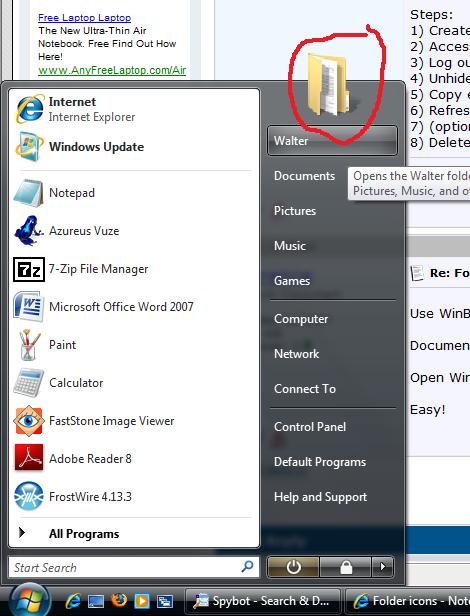Screen dimensions: 470x616
Task: Open Music folder
Action: (x=290, y=246)
